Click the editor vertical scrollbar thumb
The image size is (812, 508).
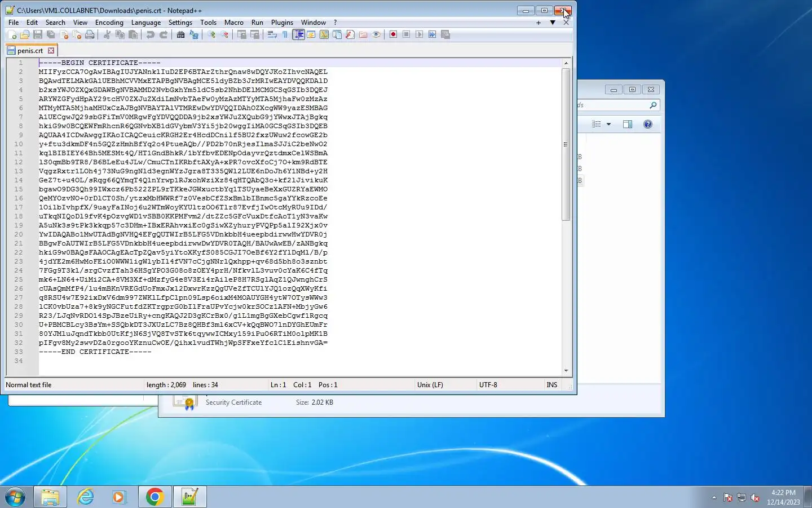click(x=566, y=144)
